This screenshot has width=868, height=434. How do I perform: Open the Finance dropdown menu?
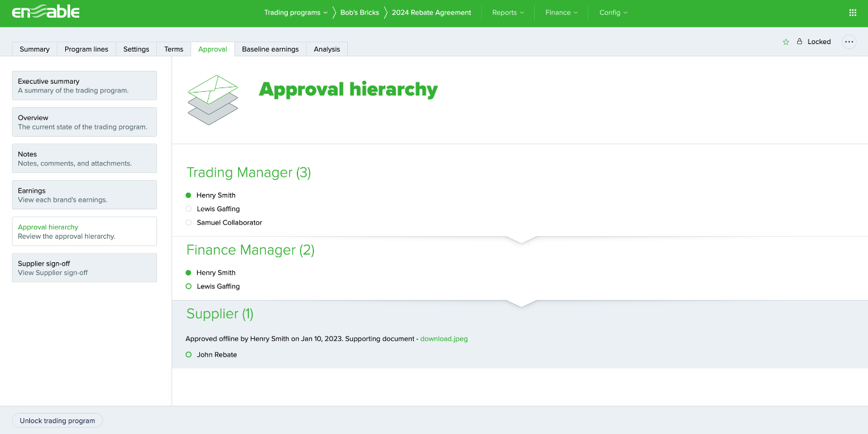pos(561,12)
